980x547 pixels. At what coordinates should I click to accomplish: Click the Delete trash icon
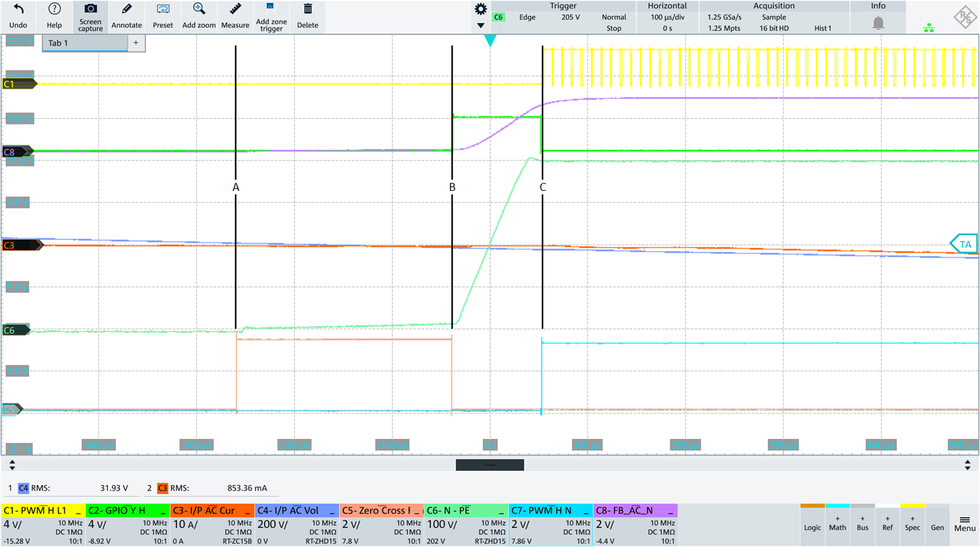(x=308, y=9)
